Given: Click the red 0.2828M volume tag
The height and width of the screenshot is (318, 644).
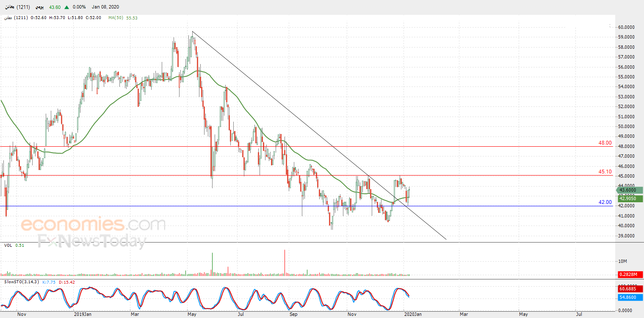Looking at the screenshot, I should [630, 274].
